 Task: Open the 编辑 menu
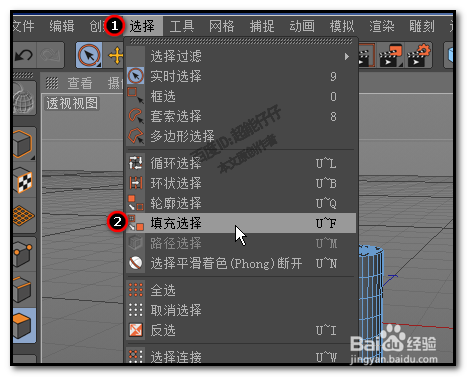click(x=62, y=26)
